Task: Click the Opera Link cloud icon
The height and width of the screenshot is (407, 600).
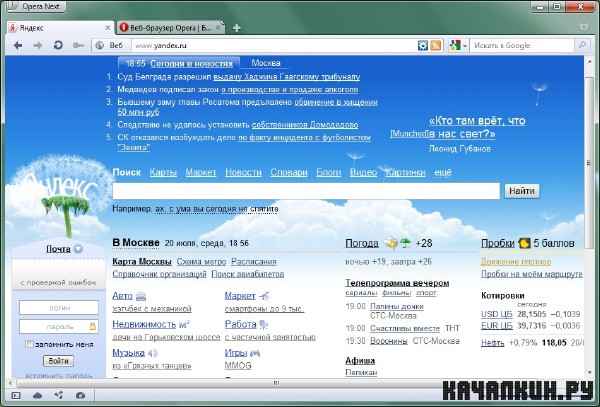Action: click(x=37, y=396)
